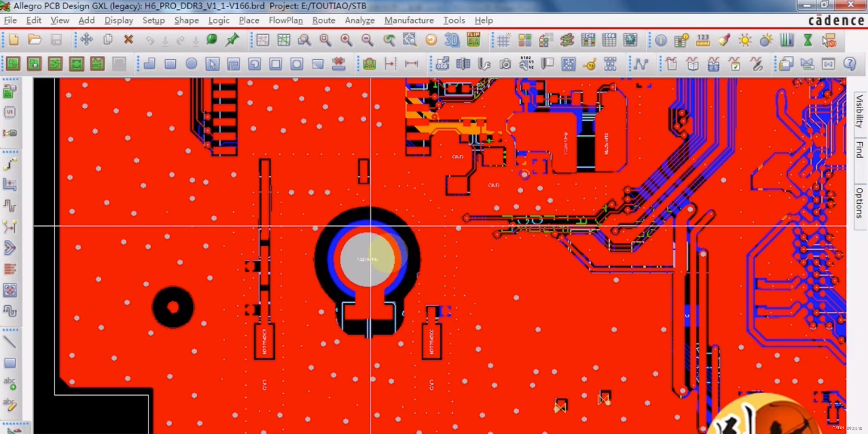The width and height of the screenshot is (868, 434).
Task: Click the Flip Design icon
Action: click(473, 40)
